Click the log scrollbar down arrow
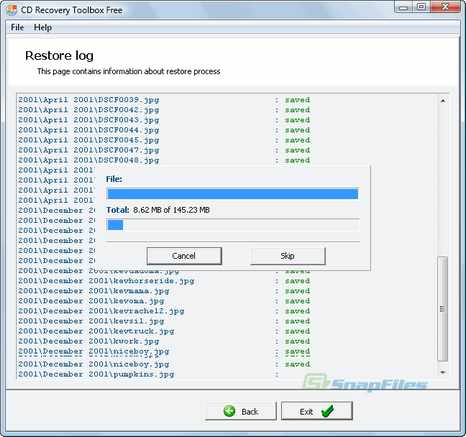The height and width of the screenshot is (437, 466). click(x=443, y=372)
